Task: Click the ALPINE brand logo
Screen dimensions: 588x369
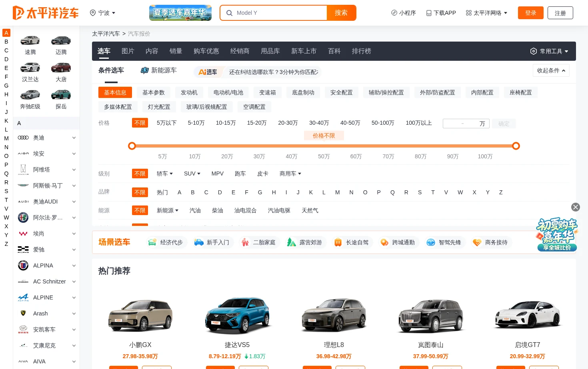Action: coord(23,297)
